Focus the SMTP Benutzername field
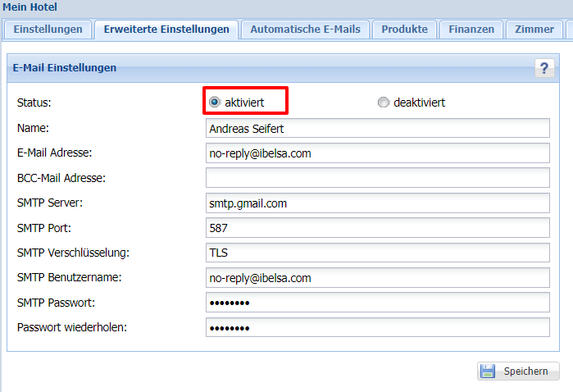The height and width of the screenshot is (392, 573). tap(377, 278)
